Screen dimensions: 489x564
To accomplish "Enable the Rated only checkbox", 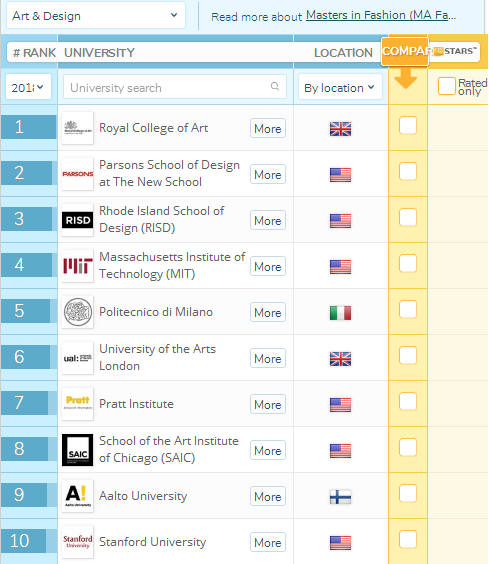I will click(x=447, y=86).
